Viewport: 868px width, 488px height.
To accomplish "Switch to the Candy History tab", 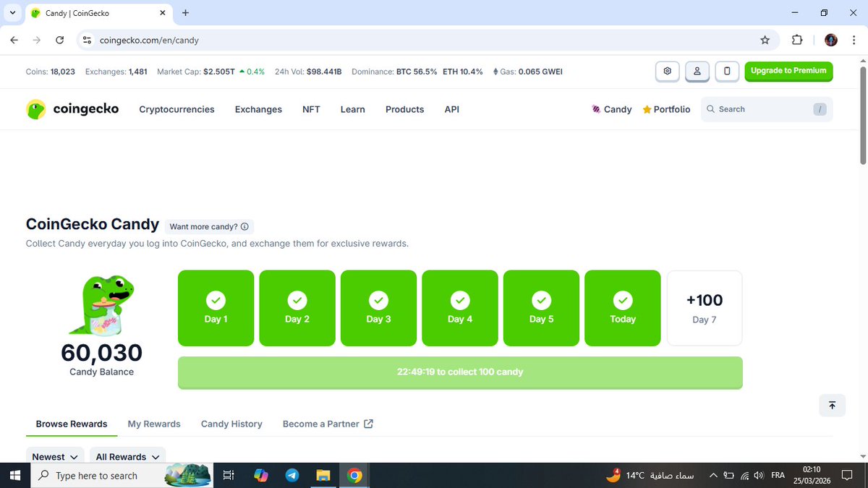I will click(231, 424).
